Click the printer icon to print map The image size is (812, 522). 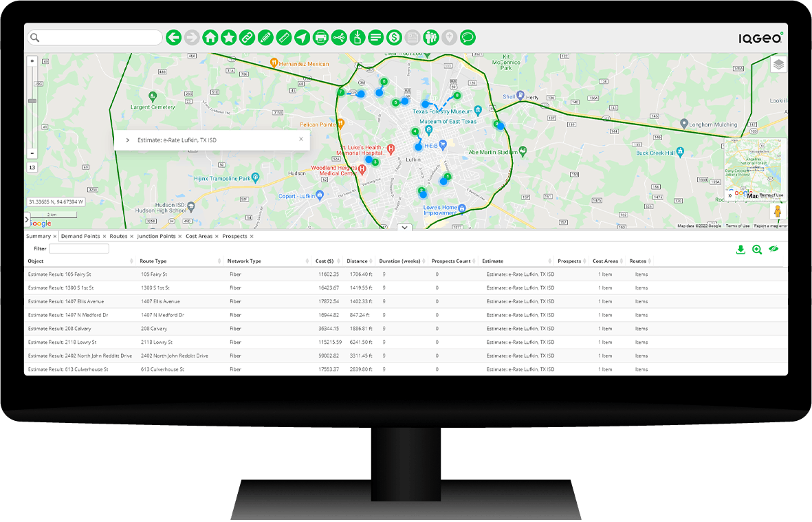[x=320, y=37]
